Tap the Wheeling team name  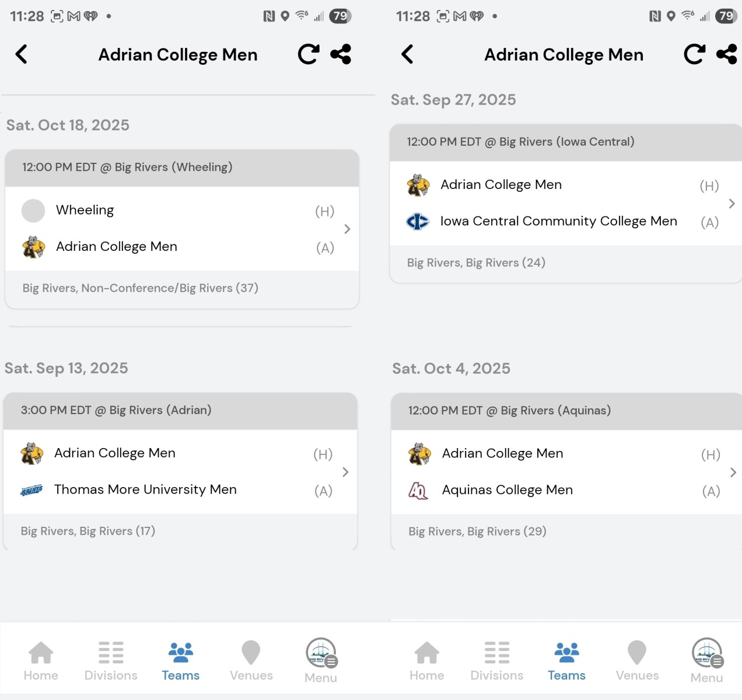coord(85,210)
